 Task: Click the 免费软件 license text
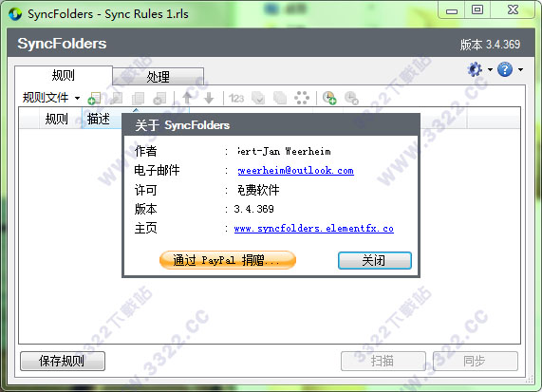point(258,190)
